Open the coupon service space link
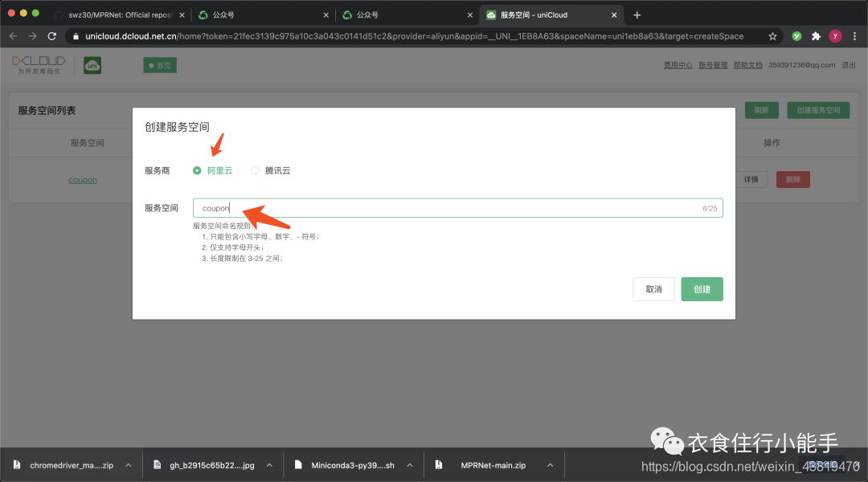 83,180
